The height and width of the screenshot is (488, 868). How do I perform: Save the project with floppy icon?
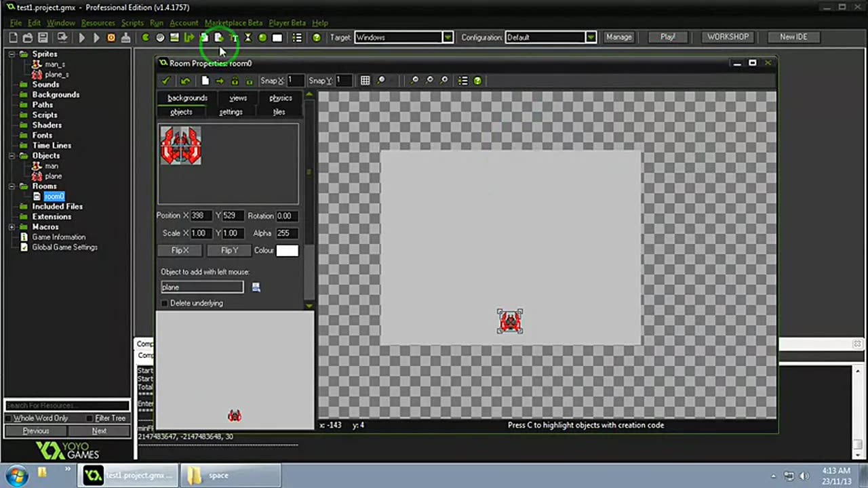(x=43, y=38)
